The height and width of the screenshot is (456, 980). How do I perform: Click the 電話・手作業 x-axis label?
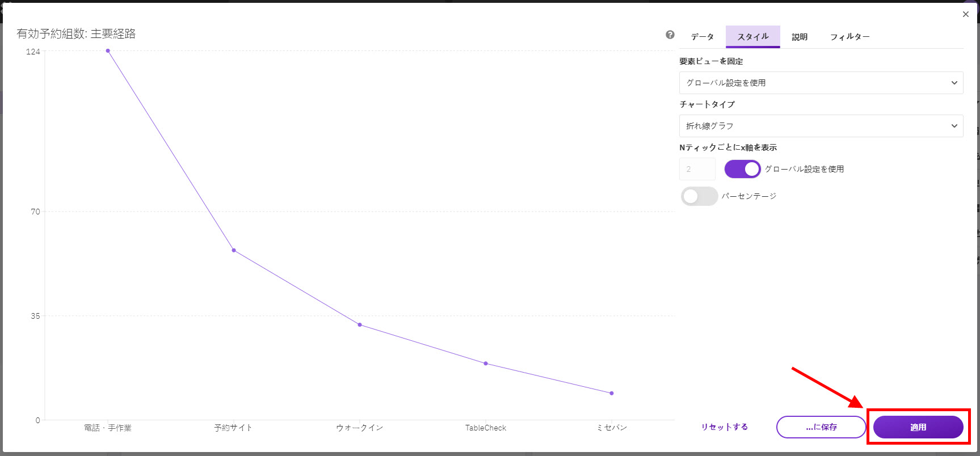point(108,428)
